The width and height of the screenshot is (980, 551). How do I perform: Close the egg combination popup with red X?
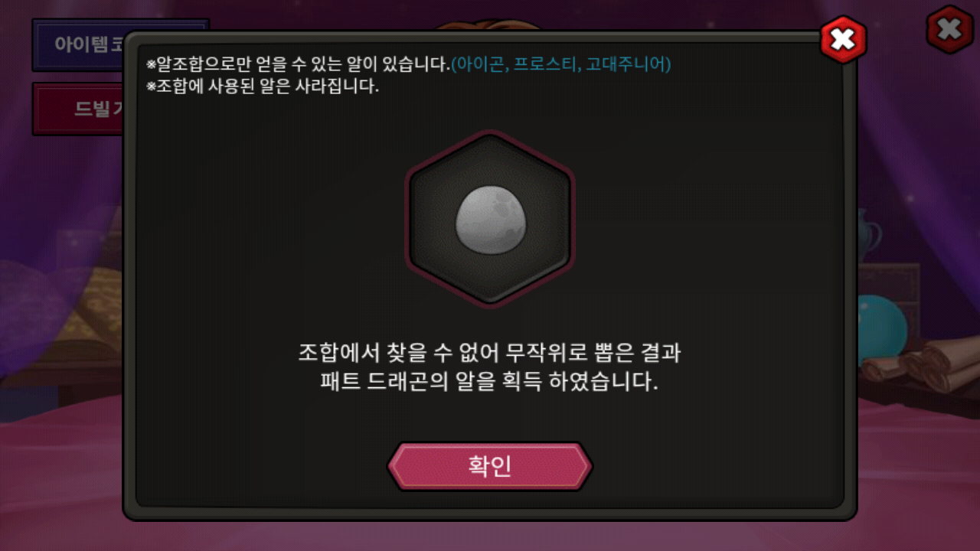coord(843,39)
